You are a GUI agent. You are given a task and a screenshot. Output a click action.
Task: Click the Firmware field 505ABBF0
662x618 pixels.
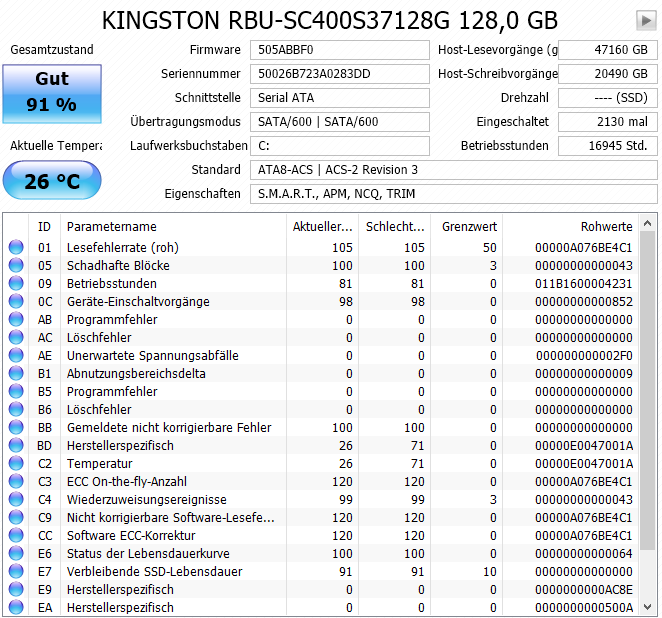pos(340,50)
